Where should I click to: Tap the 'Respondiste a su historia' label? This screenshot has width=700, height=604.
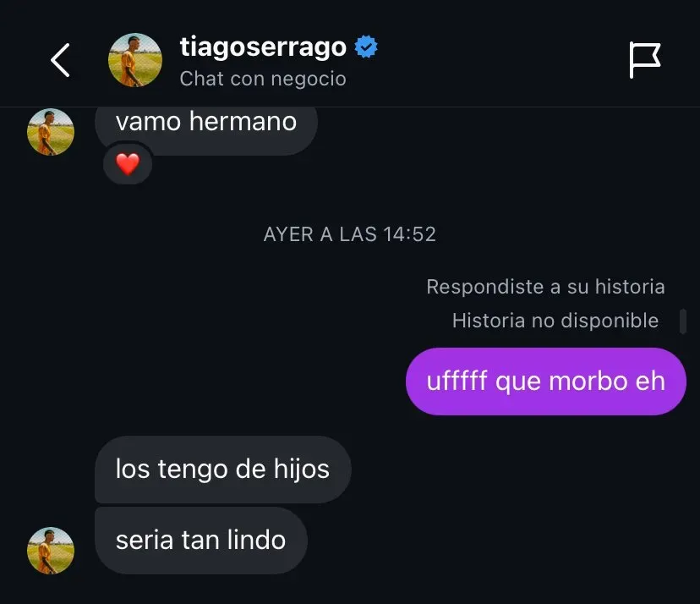[545, 287]
